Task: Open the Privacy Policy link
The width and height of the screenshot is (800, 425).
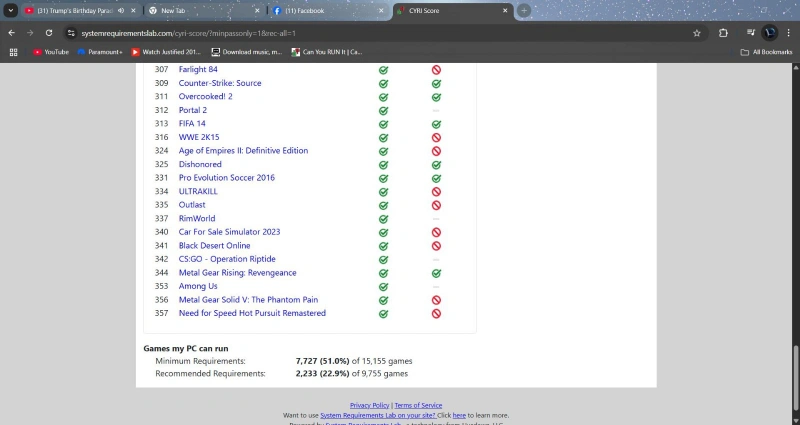Action: tap(369, 405)
